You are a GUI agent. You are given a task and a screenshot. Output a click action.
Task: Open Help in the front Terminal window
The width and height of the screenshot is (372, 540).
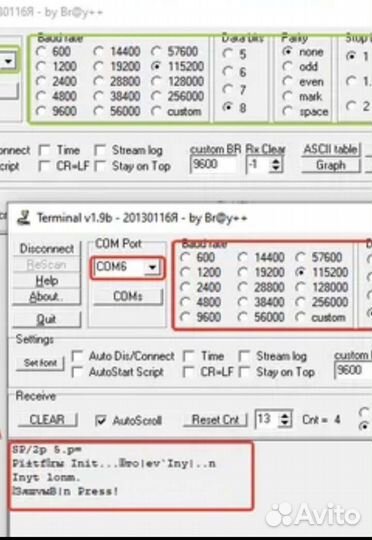pos(47,281)
